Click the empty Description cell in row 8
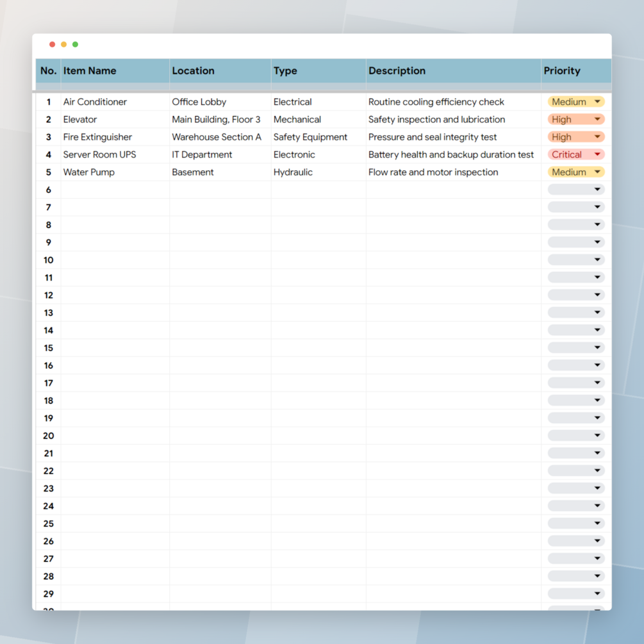 pos(454,225)
